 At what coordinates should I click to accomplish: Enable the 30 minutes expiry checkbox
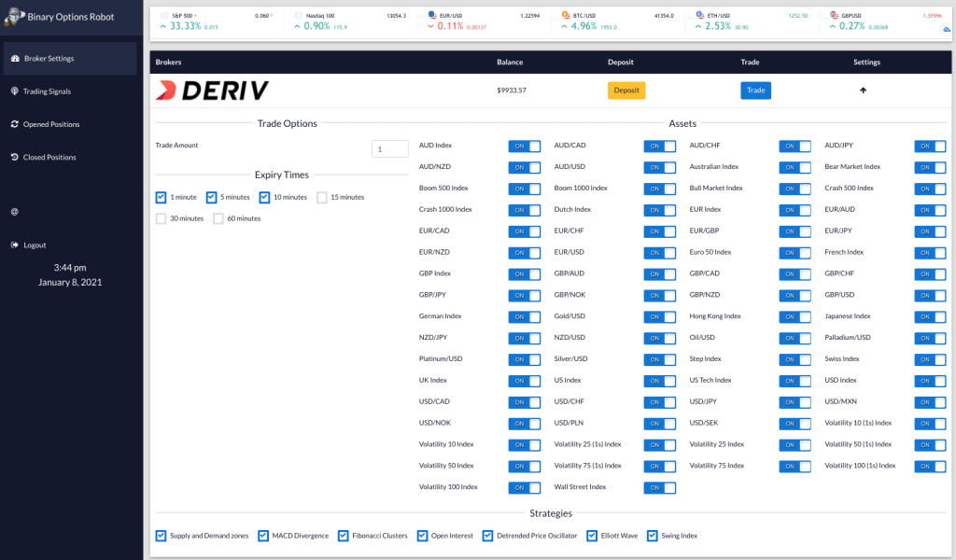click(161, 218)
